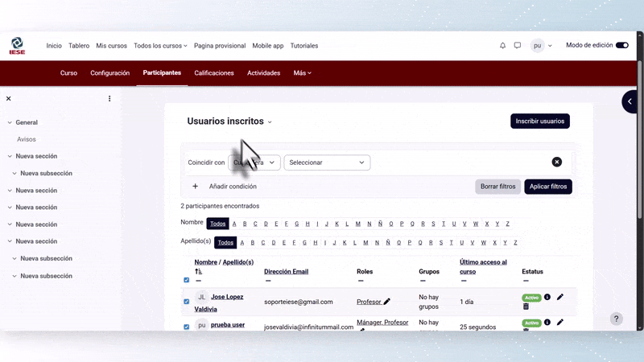Open the round help question mark button
This screenshot has height=362, width=644.
point(616,319)
